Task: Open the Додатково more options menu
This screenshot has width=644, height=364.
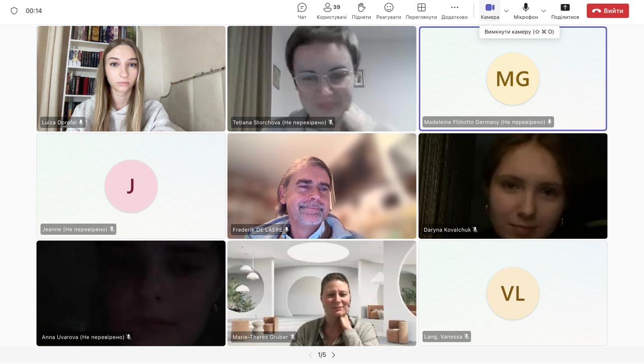Action: point(454,11)
